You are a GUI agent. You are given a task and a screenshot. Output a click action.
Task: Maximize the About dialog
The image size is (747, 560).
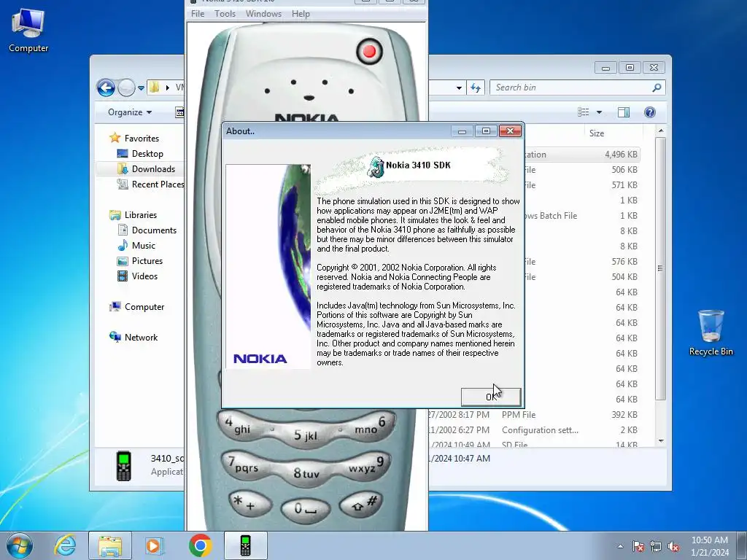486,131
